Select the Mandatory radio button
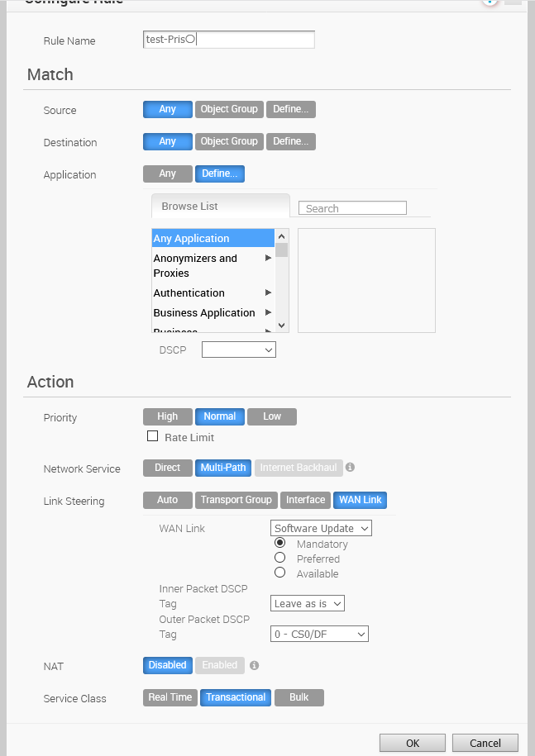Screen dimensions: 535x756 coord(279,543)
